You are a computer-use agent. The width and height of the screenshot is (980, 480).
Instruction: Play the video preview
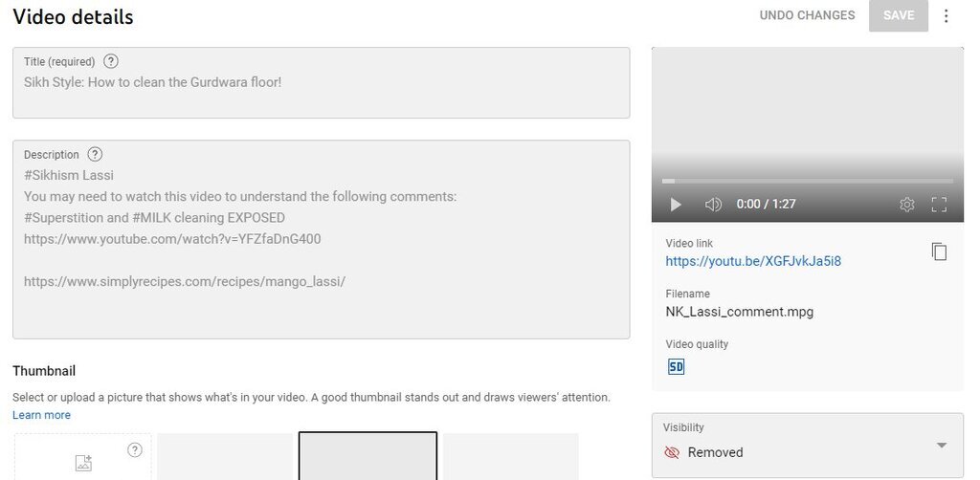[676, 204]
